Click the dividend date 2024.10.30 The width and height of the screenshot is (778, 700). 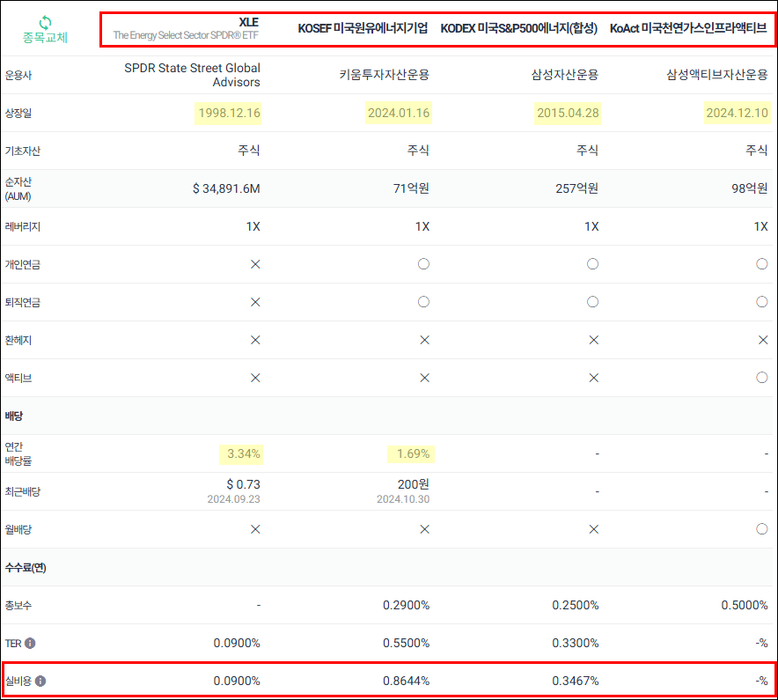coord(403,499)
